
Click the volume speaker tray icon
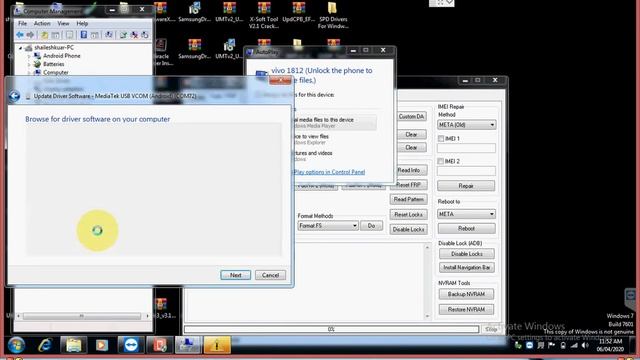585,345
